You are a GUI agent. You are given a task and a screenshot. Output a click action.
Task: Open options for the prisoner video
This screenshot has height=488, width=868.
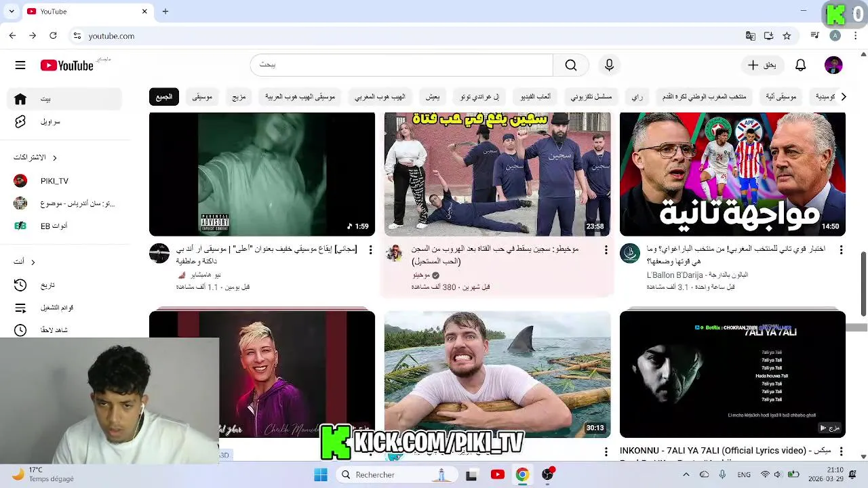click(x=606, y=250)
